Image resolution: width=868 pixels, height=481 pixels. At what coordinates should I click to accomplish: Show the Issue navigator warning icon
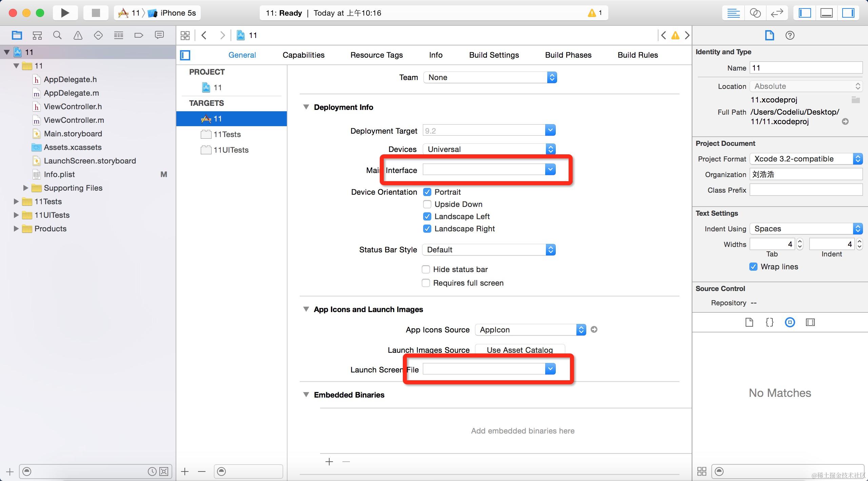(x=78, y=35)
